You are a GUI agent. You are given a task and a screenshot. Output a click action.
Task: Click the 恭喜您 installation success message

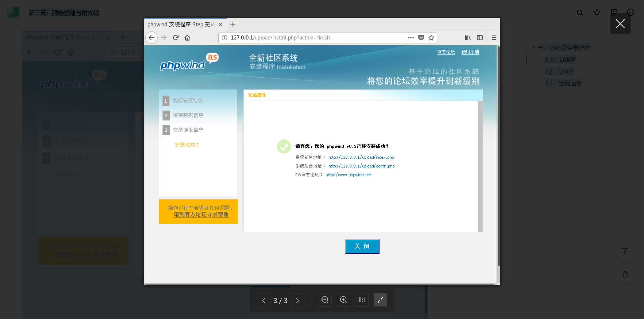click(x=342, y=146)
